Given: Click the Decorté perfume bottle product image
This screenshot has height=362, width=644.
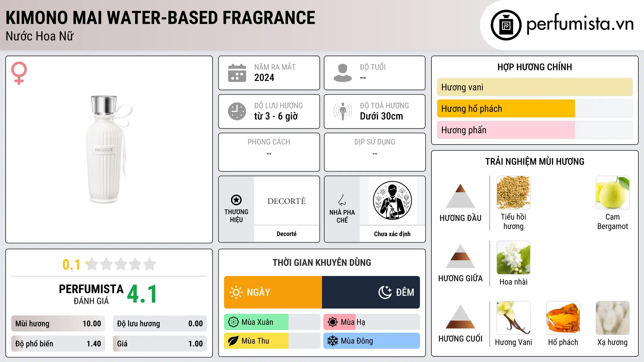Looking at the screenshot, I should tap(108, 149).
